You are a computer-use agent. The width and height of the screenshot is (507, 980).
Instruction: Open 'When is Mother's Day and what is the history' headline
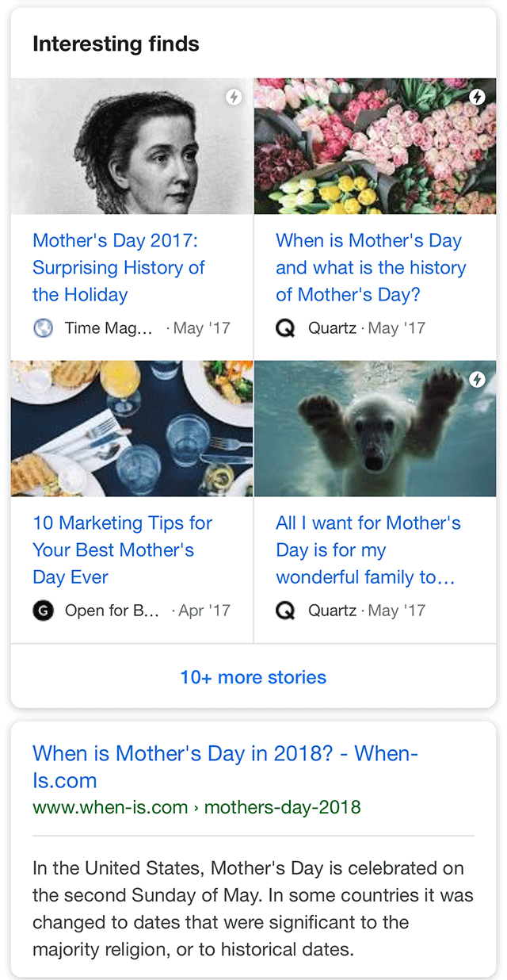[370, 267]
